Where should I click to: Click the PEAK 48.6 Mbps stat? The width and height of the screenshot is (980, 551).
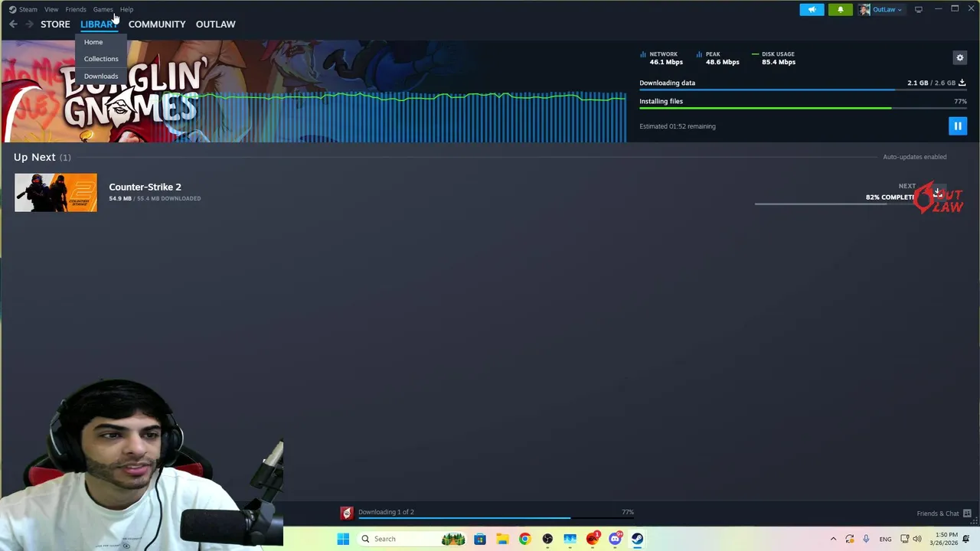(717, 58)
